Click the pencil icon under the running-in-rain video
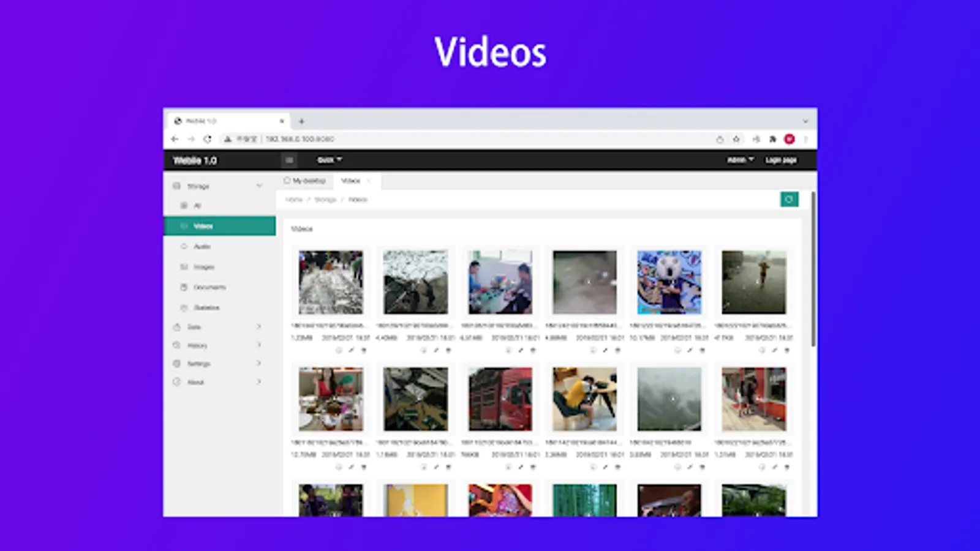The image size is (980, 551). 774,350
